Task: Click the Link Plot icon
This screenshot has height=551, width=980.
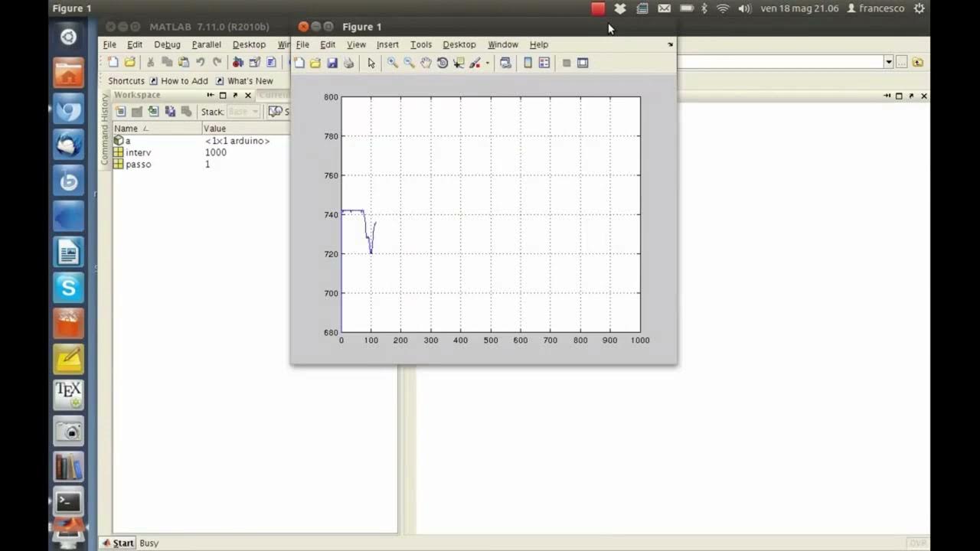Action: [505, 63]
